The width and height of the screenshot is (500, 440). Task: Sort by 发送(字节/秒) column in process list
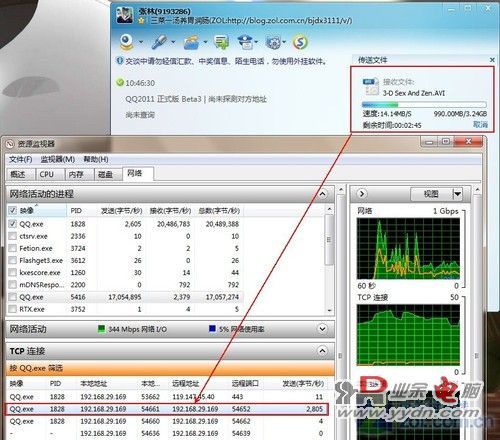point(121,211)
